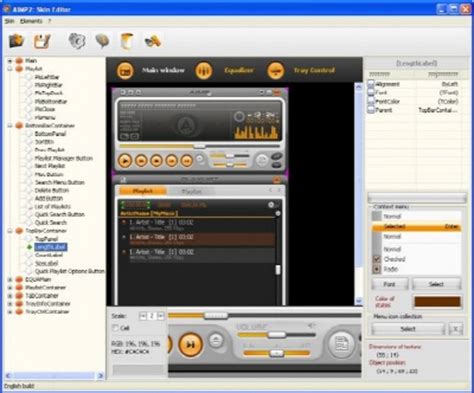Viewport: 474px width, 393px height.
Task: Click the volume slider in zoomed preview
Action: point(276,334)
